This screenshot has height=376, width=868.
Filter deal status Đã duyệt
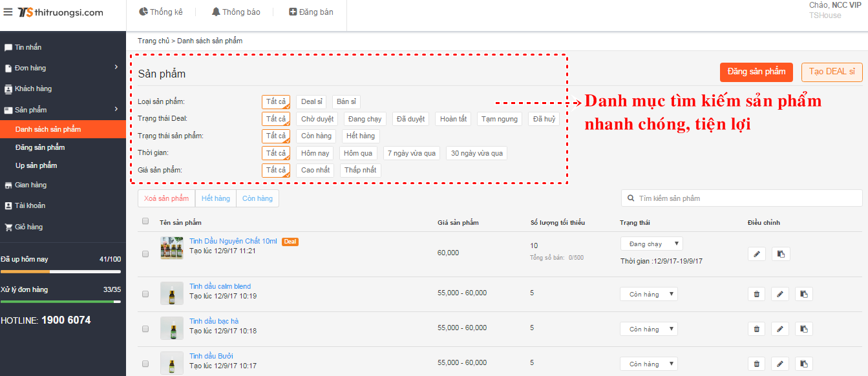(411, 119)
